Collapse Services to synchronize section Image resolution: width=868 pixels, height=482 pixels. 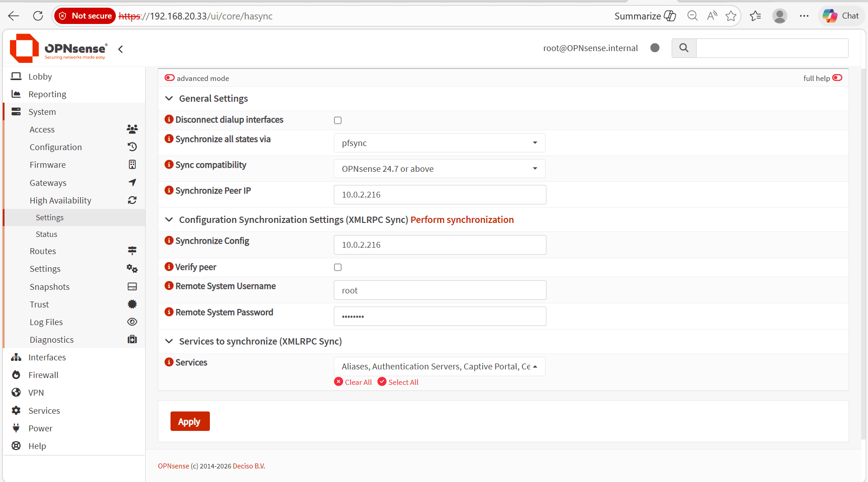click(169, 341)
